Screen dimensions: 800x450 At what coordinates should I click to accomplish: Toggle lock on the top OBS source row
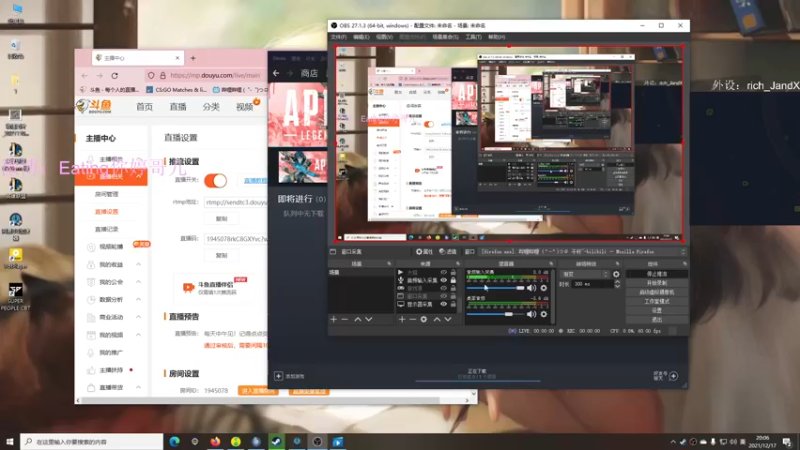[453, 272]
